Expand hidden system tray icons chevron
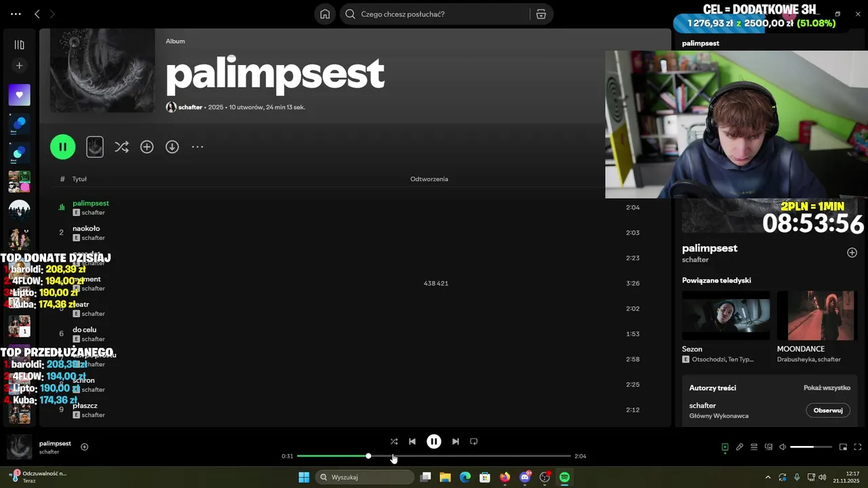Image resolution: width=868 pixels, height=488 pixels. point(768,477)
